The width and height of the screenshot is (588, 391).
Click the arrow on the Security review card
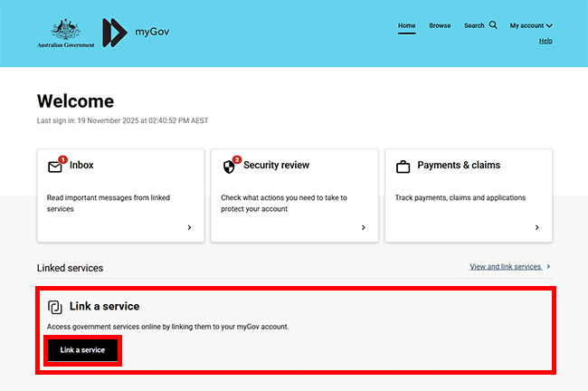[363, 228]
